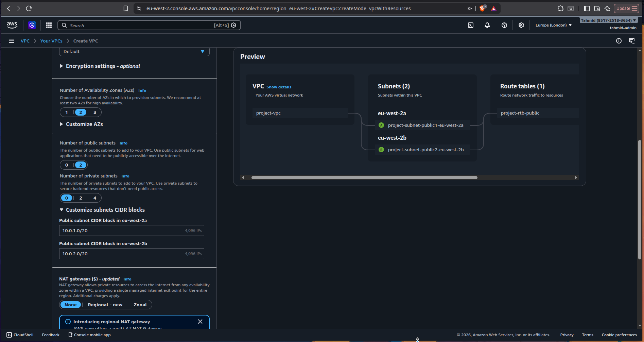
Task: Open browser extensions puzzle icon
Action: (560, 8)
